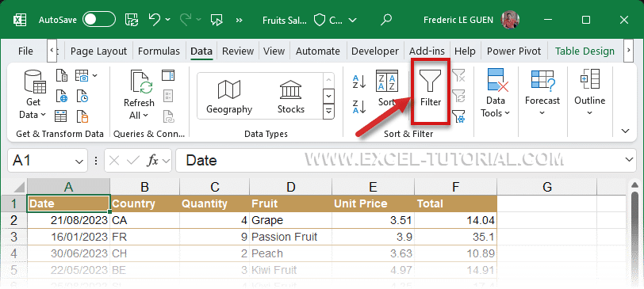Screen dimensions: 644x289
Task: Open the file name dropdown chevron
Action: pos(352,20)
